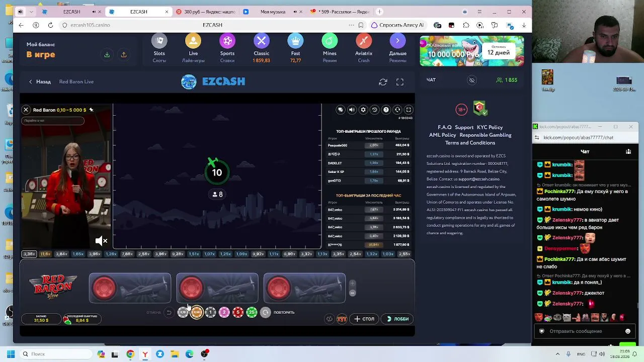Screen dimensions: 644x362
Task: Open the Windows Start menu
Action: [11, 354]
